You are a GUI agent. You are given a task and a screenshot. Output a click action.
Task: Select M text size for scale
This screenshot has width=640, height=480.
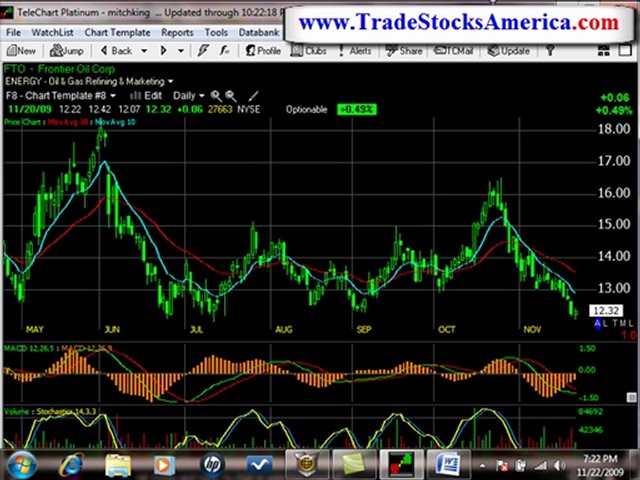tap(623, 324)
